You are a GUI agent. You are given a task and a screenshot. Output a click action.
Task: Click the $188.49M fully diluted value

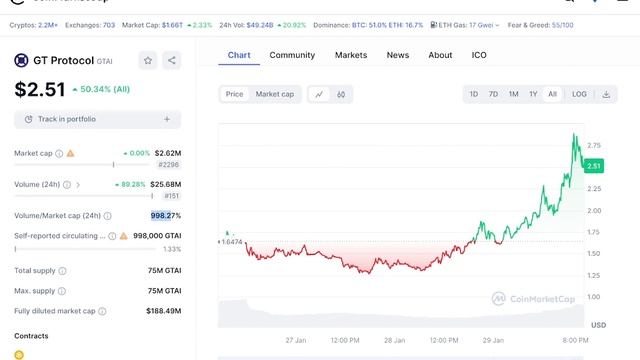(x=164, y=311)
